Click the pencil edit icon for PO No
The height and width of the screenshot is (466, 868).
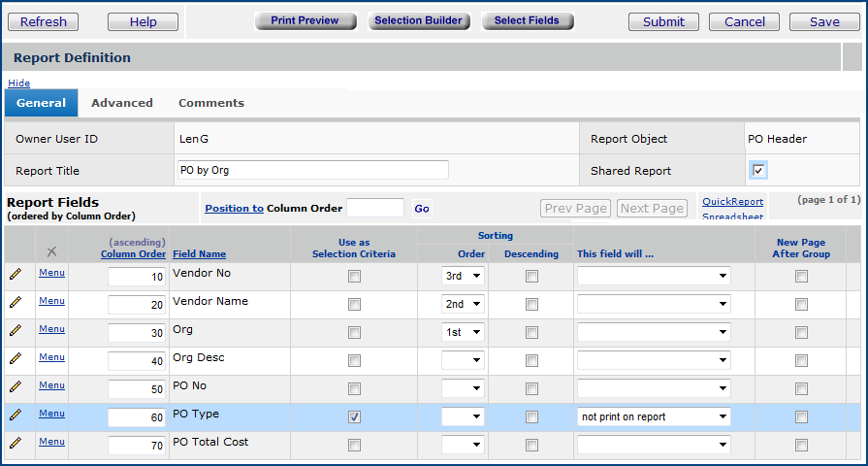(16, 387)
